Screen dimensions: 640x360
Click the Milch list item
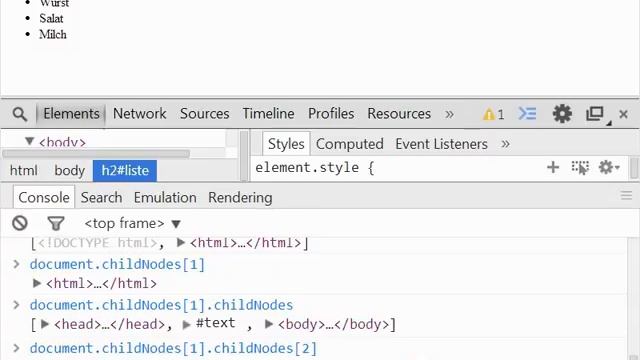point(53,35)
